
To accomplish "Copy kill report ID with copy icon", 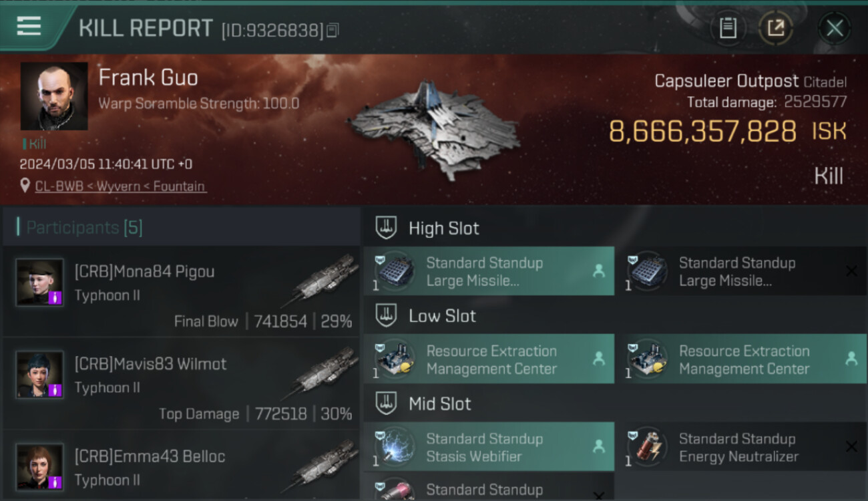I will (x=333, y=30).
